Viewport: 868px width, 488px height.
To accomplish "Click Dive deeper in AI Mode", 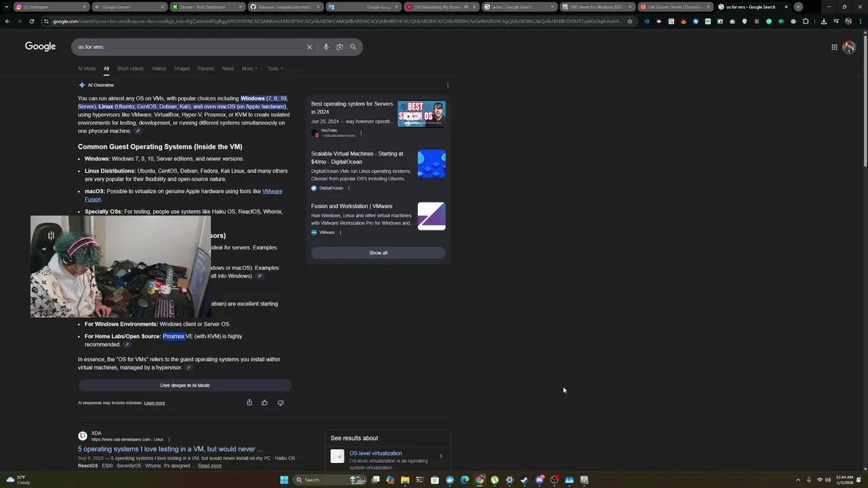I will (x=185, y=385).
